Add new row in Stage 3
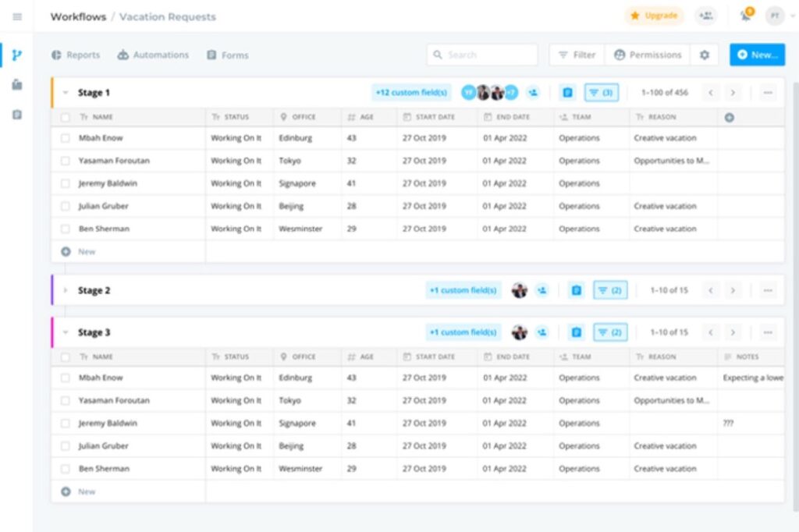The width and height of the screenshot is (799, 532). (x=78, y=491)
